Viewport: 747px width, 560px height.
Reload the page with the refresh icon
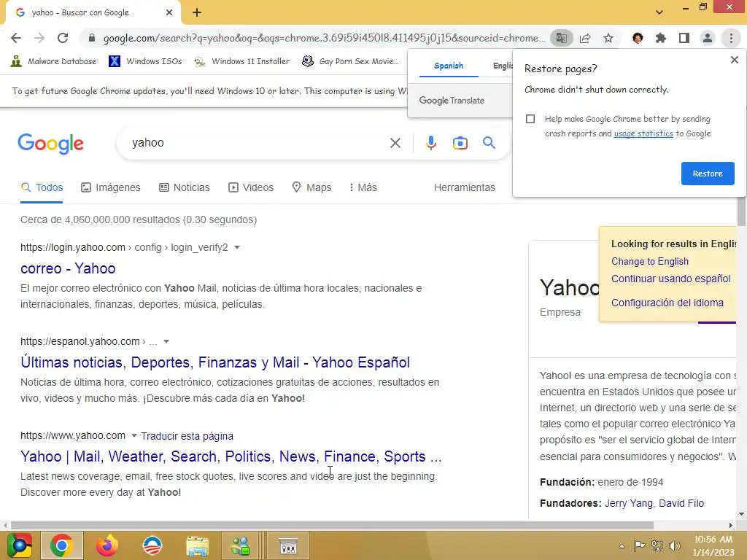63,38
